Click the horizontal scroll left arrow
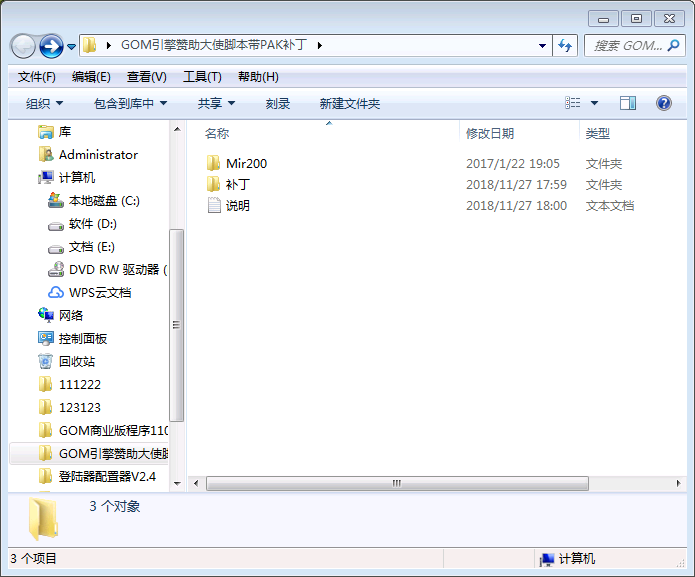The height and width of the screenshot is (577, 695). 196,483
